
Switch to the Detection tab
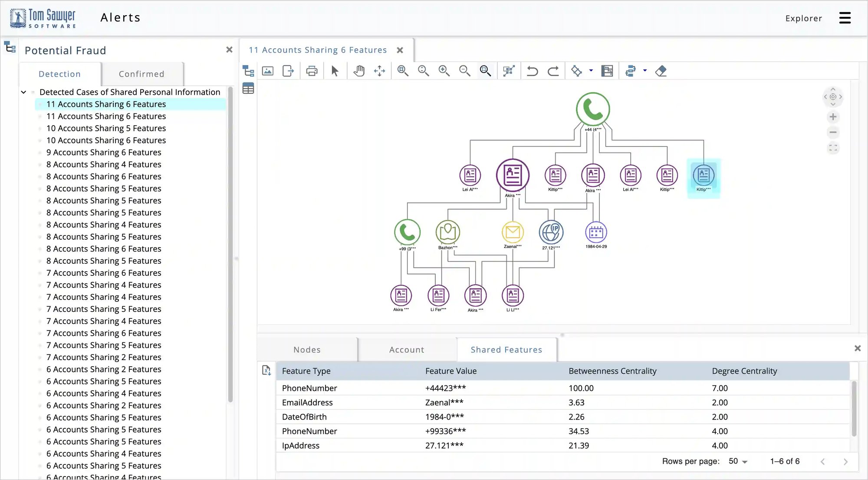[x=60, y=74]
